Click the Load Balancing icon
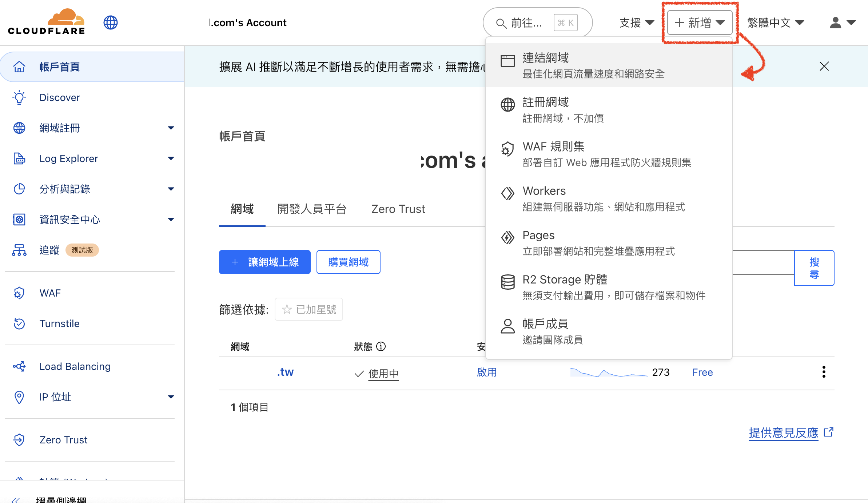This screenshot has width=868, height=503. click(19, 366)
